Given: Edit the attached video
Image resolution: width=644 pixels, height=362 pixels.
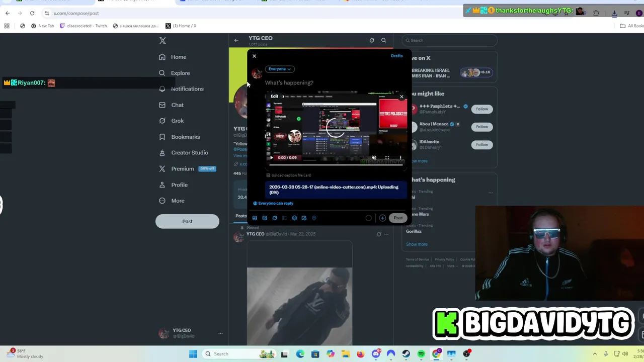Looking at the screenshot, I should tap(274, 96).
